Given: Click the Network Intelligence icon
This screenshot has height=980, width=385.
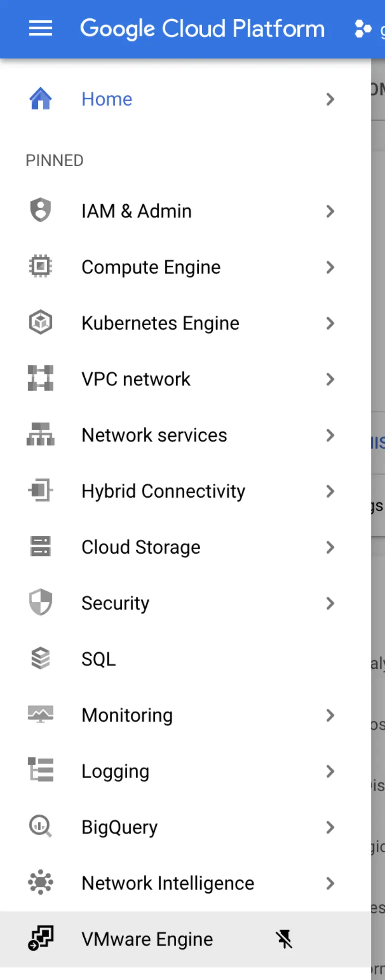Looking at the screenshot, I should pos(40,882).
